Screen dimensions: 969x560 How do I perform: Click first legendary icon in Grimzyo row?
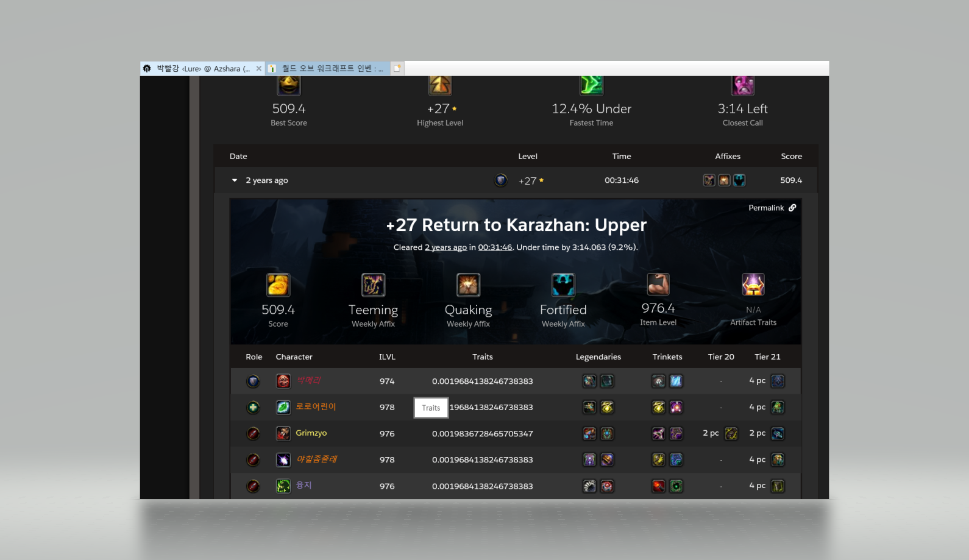pyautogui.click(x=589, y=434)
